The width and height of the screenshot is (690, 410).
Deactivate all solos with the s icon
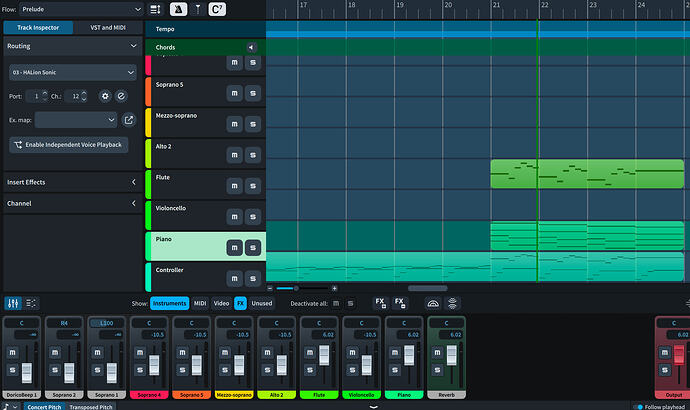(x=350, y=303)
